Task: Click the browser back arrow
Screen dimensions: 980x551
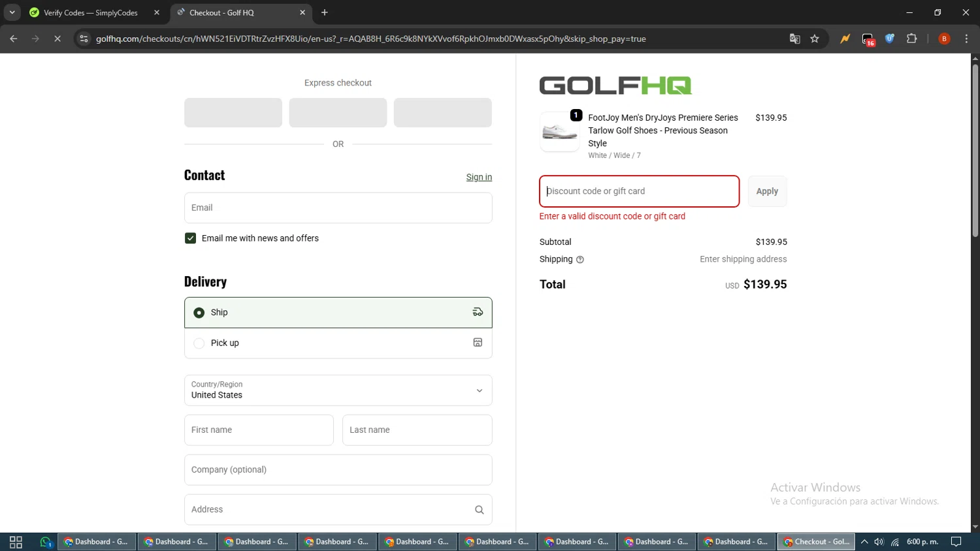Action: click(x=13, y=39)
